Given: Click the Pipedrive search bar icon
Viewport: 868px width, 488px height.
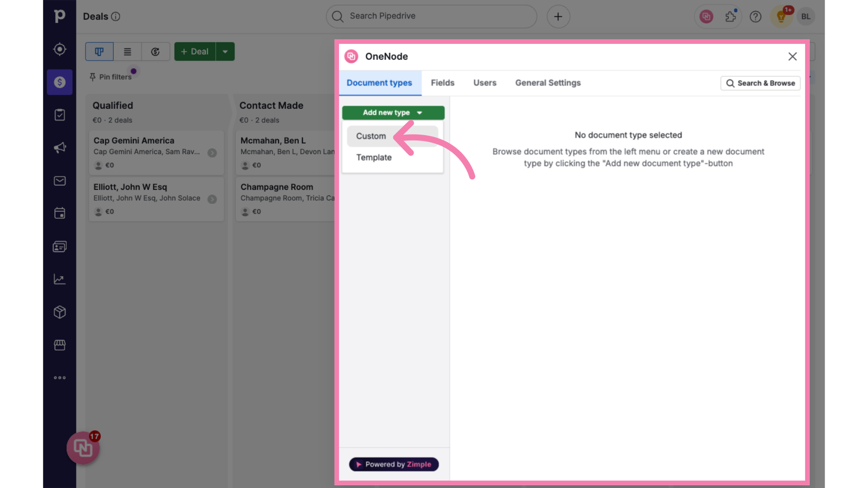Looking at the screenshot, I should pos(338,16).
